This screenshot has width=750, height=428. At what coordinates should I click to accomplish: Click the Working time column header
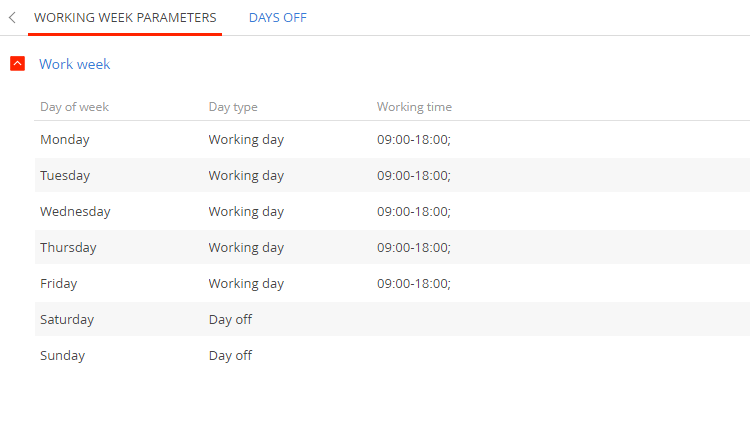point(414,107)
